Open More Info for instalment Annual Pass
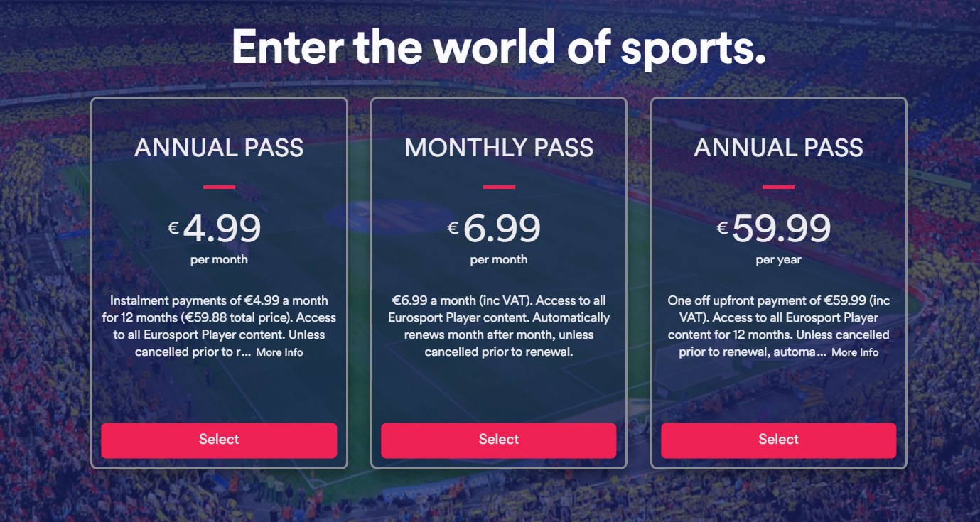Viewport: 980px width, 522px height. point(279,352)
